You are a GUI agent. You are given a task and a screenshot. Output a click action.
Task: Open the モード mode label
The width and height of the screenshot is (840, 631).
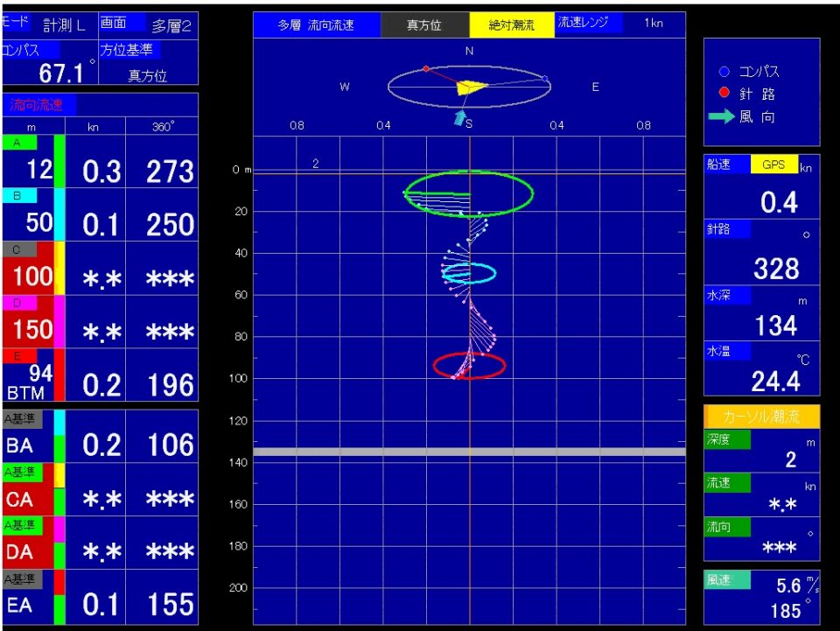16,22
